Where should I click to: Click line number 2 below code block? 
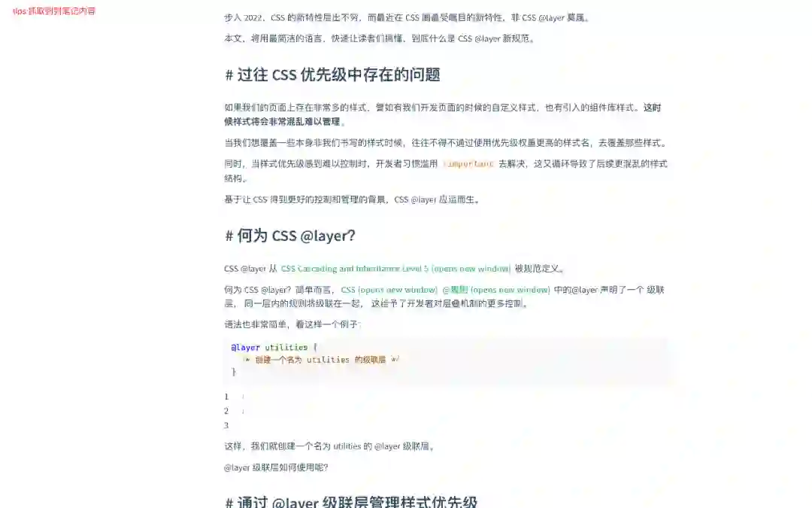[226, 411]
